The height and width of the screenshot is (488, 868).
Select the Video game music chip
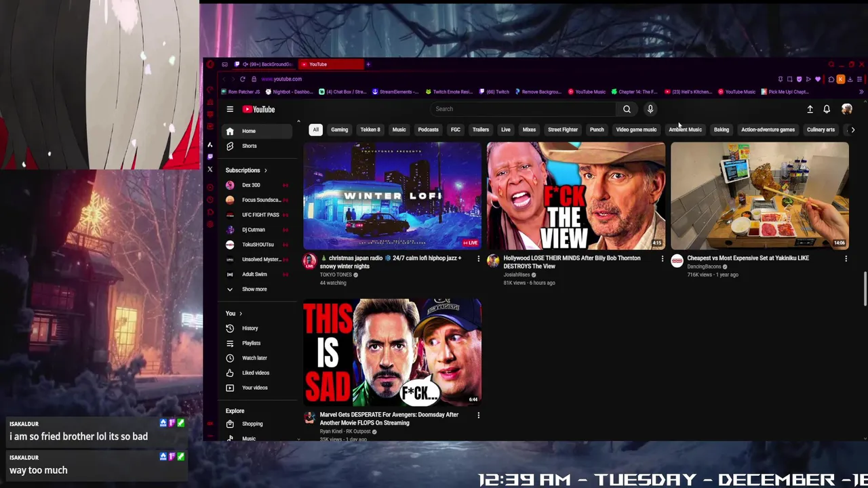click(636, 129)
